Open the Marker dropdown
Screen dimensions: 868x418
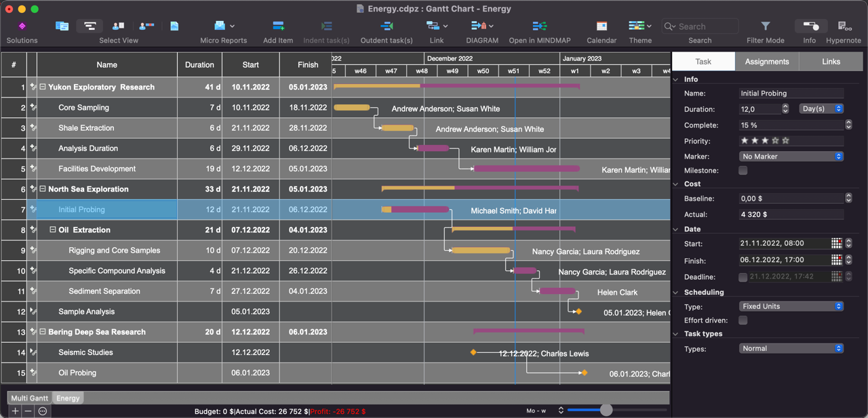tap(791, 156)
